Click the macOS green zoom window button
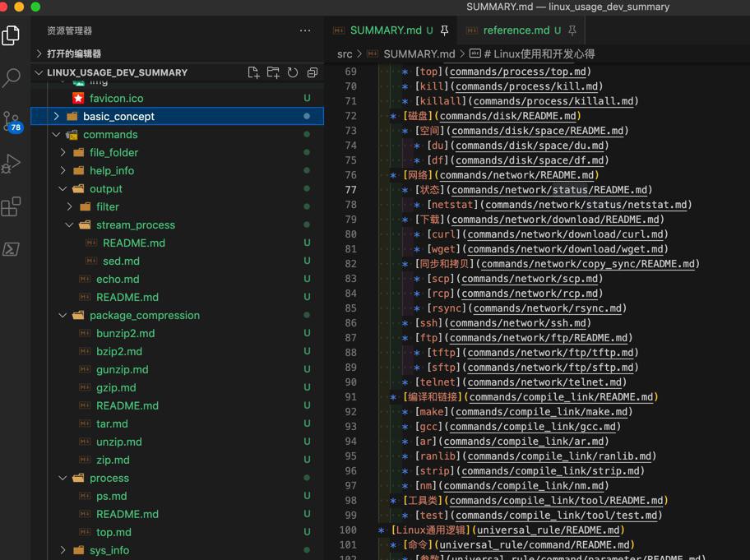The image size is (750, 560). (x=35, y=7)
